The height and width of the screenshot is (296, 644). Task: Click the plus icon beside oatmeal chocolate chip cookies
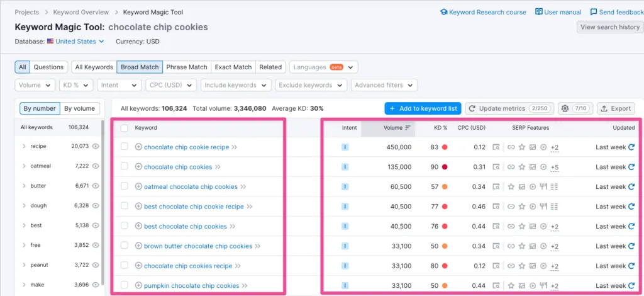[138, 186]
